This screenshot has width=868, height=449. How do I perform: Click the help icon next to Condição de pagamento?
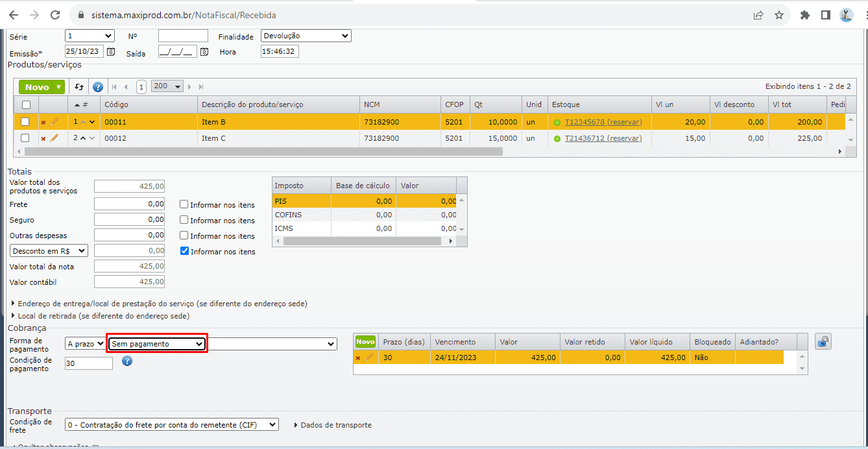tap(127, 361)
